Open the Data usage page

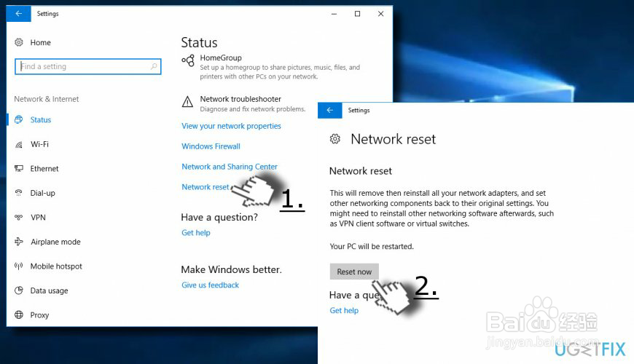(49, 290)
